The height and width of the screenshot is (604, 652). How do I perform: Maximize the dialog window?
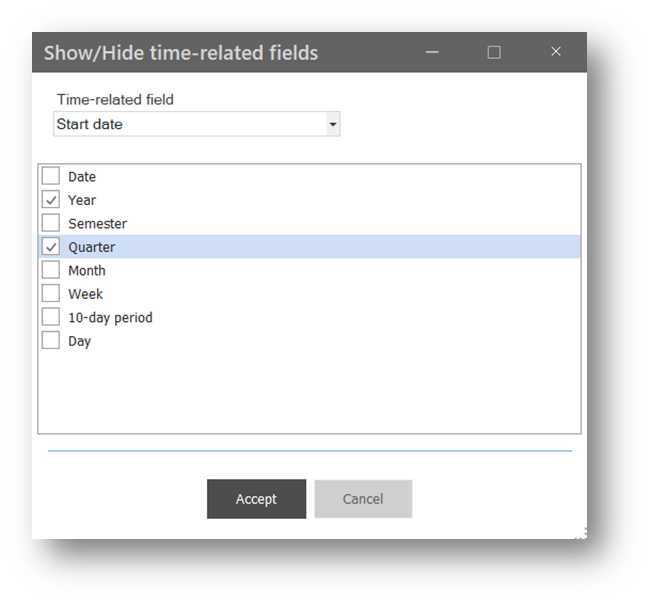click(x=494, y=52)
